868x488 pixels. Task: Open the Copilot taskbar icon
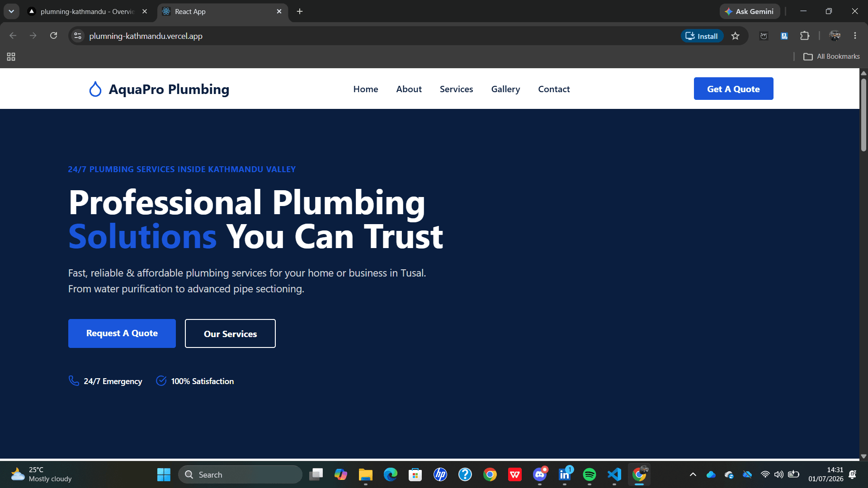[x=340, y=474]
